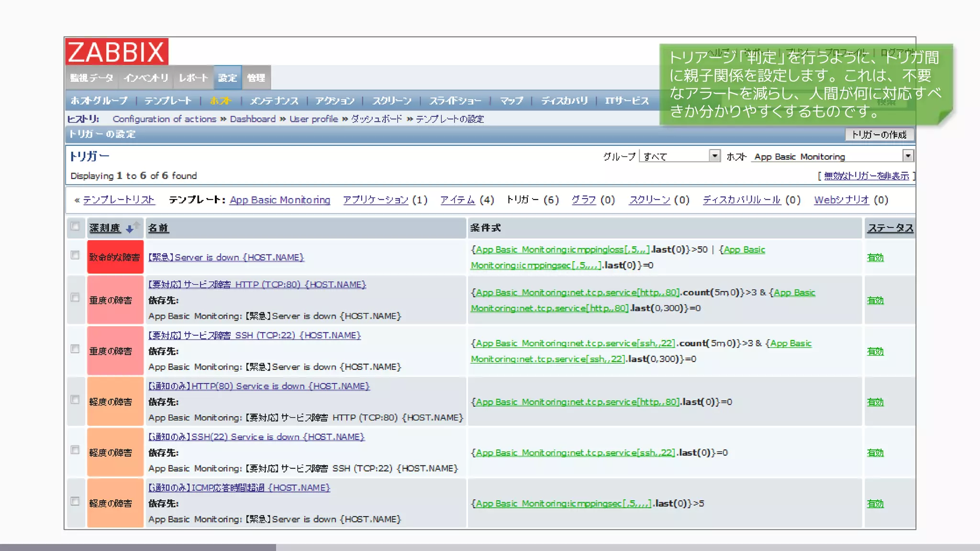Sort by the ステータス column header
This screenshot has width=980, height=551.
pos(890,228)
